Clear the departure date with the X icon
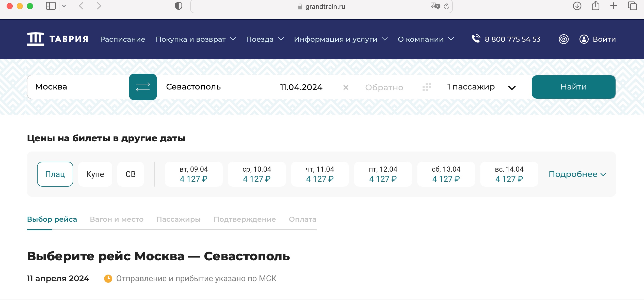This screenshot has height=300, width=644. [346, 87]
